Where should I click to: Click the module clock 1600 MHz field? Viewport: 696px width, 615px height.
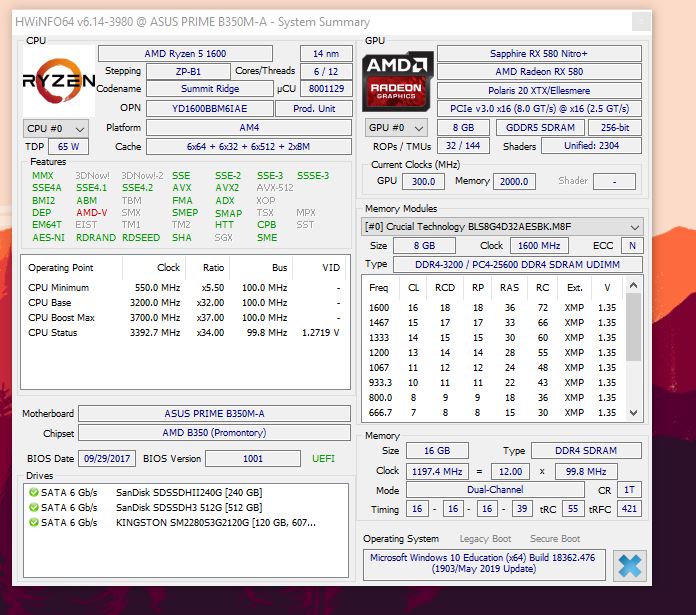[539, 245]
